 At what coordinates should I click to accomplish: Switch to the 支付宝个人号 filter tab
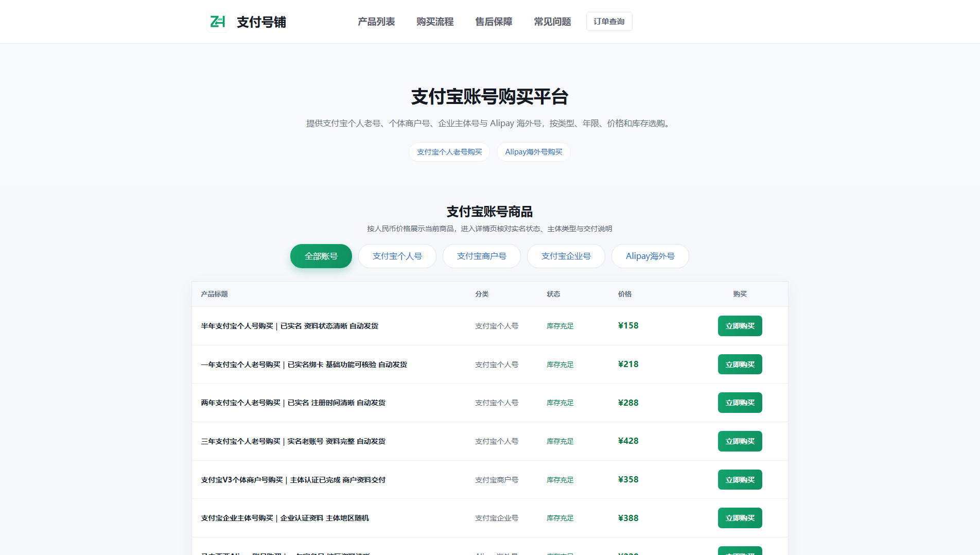pyautogui.click(x=397, y=256)
